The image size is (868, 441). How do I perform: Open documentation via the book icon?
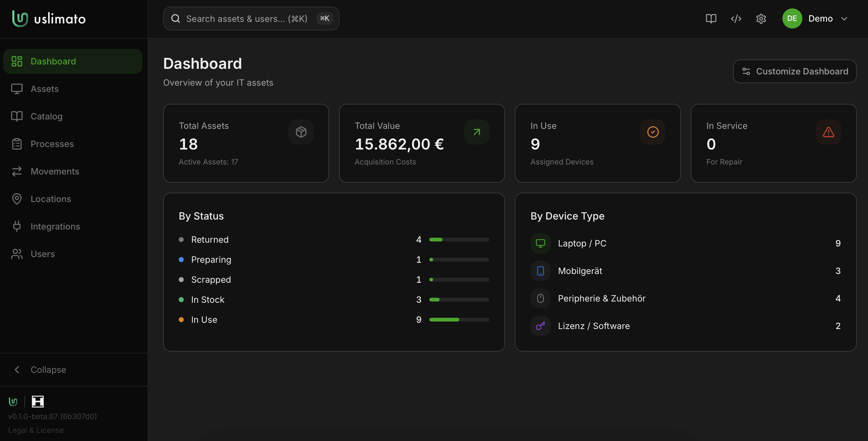coord(711,18)
